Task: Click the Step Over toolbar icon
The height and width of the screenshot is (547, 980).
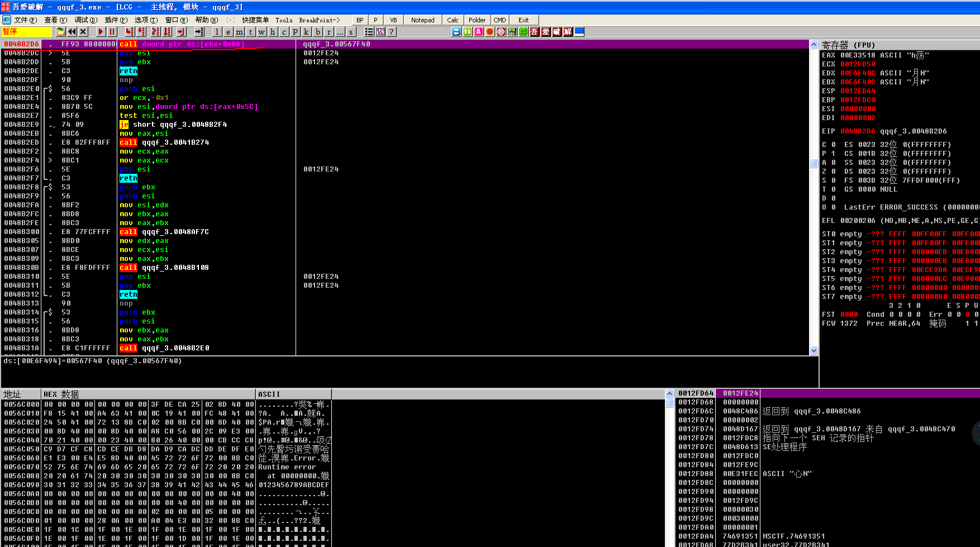Action: pyautogui.click(x=142, y=32)
